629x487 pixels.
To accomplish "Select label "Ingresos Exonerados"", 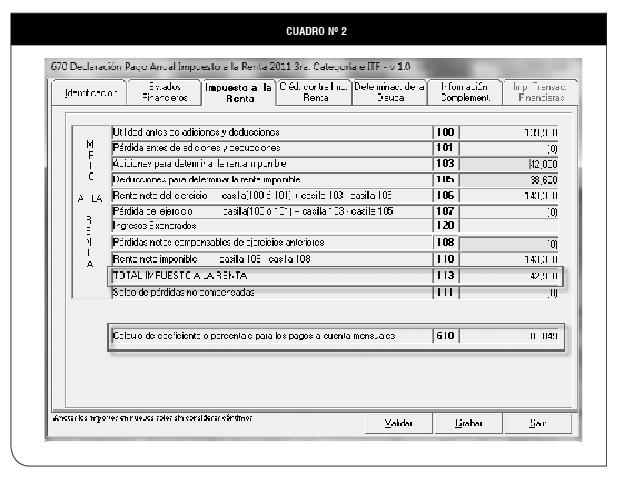I will tap(154, 226).
